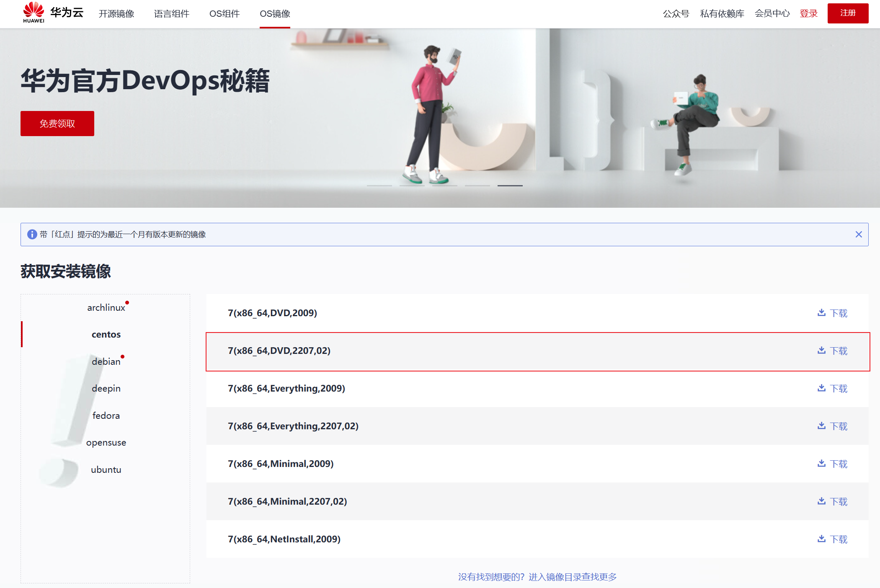Screen dimensions: 880x588
Task: Click the 免费领取 banner button
Action: pyautogui.click(x=57, y=124)
